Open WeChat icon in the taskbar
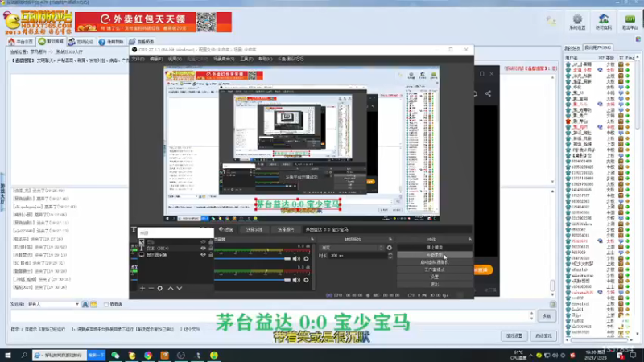Screen dimensions: 644x362 point(115,355)
